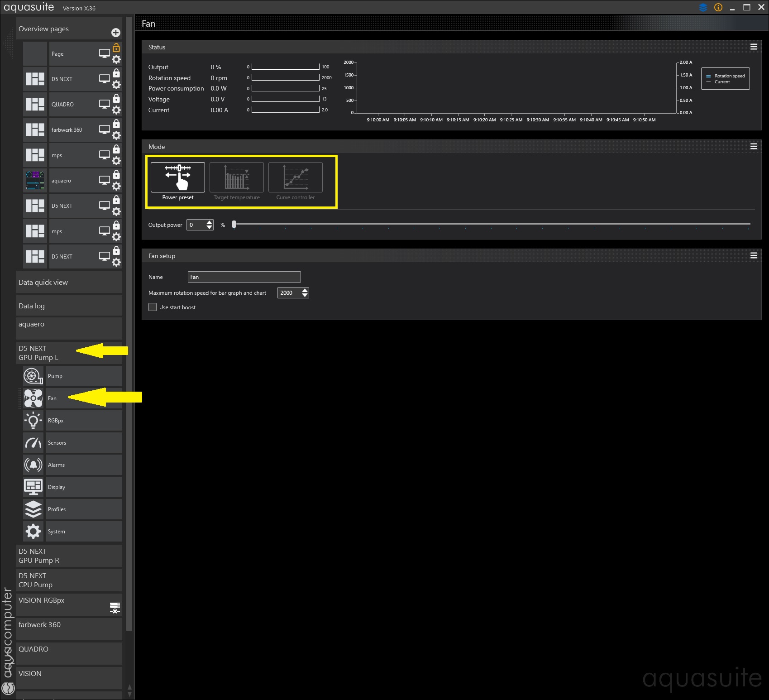This screenshot has height=700, width=769.
Task: Click the 'Page' overview row label
Action: [x=57, y=54]
